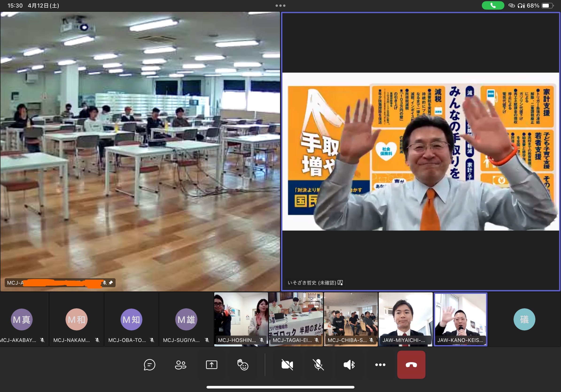Screen dimensions: 561x392
Task: Hang up with the red button
Action: tap(411, 365)
